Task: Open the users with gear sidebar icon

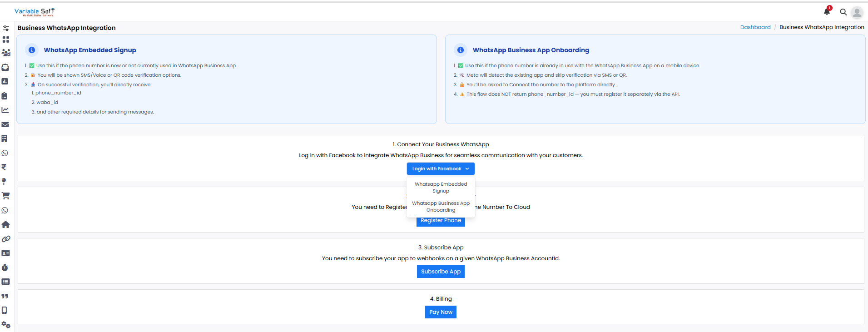Action: (x=6, y=53)
